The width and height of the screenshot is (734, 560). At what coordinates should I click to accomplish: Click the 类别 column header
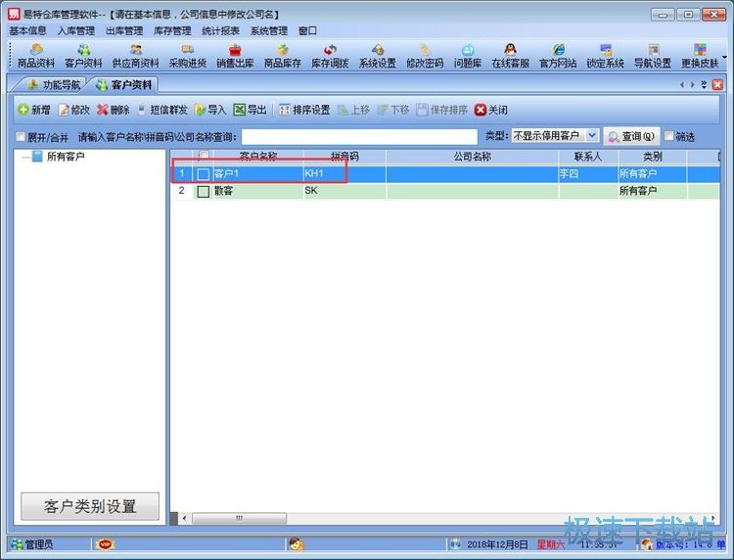[x=652, y=157]
